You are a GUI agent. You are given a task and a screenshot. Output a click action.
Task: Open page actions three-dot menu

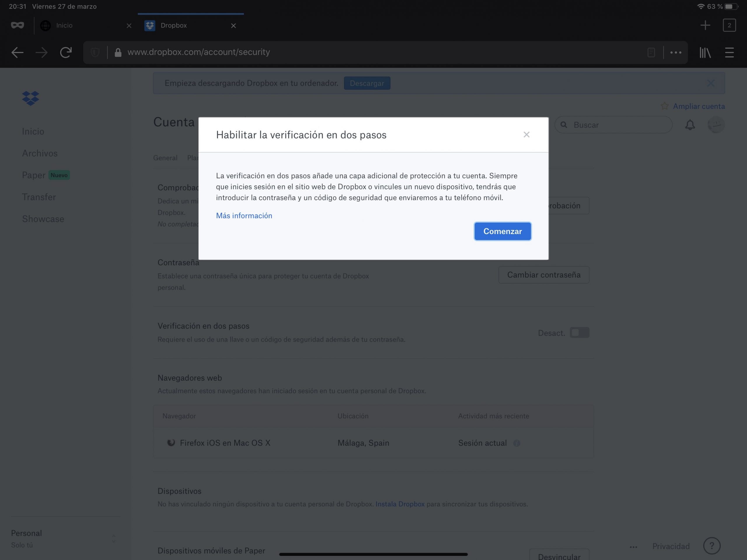676,52
